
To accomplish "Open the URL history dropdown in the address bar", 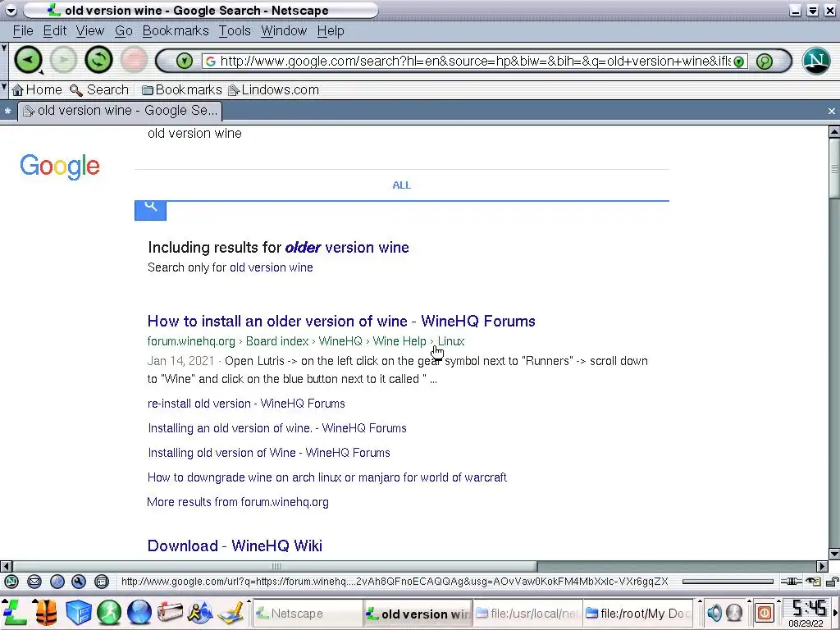I will point(739,62).
